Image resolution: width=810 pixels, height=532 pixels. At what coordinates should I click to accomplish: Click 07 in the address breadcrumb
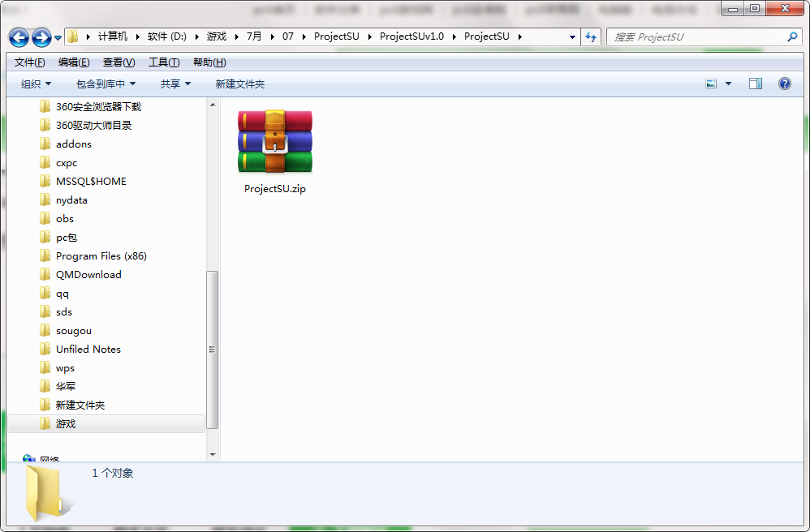(x=288, y=36)
